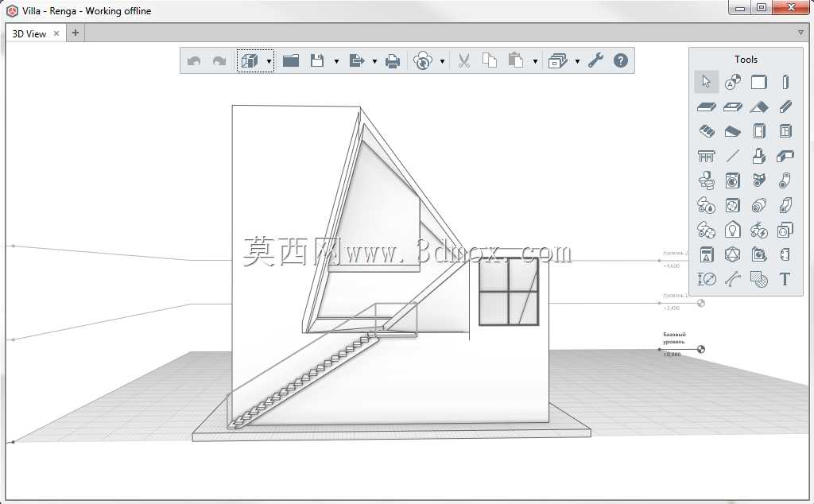The image size is (814, 504).
Task: Add a new tab with plus button
Action: point(76,33)
